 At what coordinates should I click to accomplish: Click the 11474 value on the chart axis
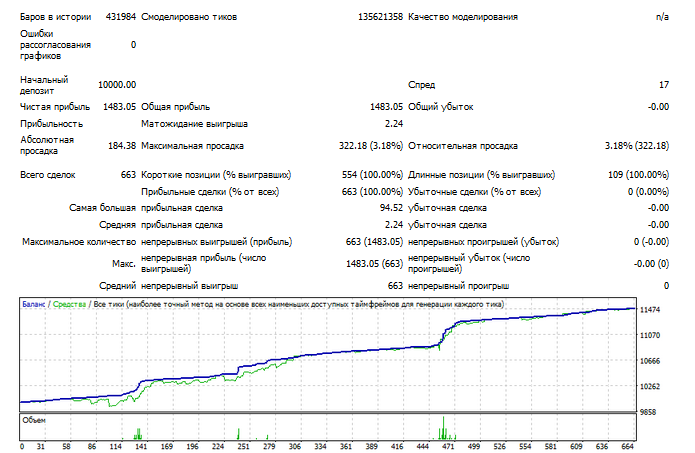(650, 310)
